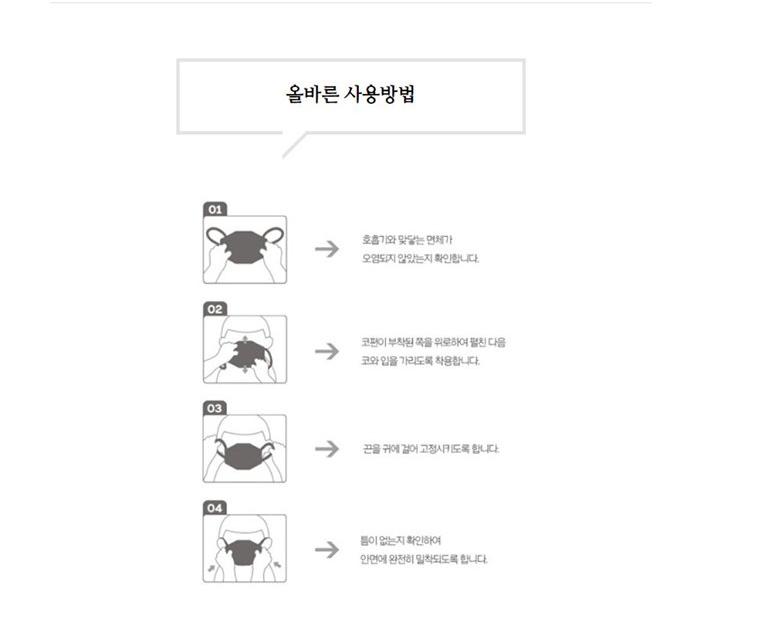Click the step 04 fit check illustration
This screenshot has height=635, width=758.
[245, 548]
